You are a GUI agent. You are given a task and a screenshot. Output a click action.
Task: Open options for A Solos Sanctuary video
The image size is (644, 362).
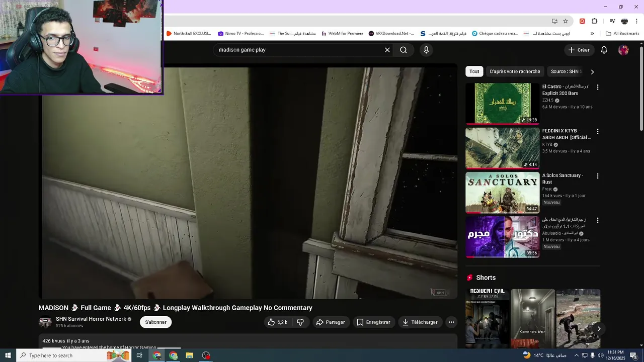click(x=598, y=176)
